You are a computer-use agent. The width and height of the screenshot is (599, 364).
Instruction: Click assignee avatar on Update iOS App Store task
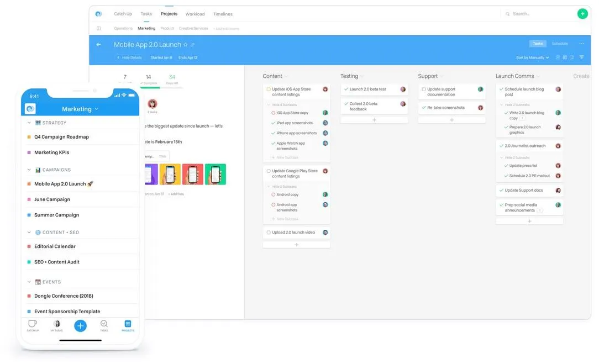[325, 89]
